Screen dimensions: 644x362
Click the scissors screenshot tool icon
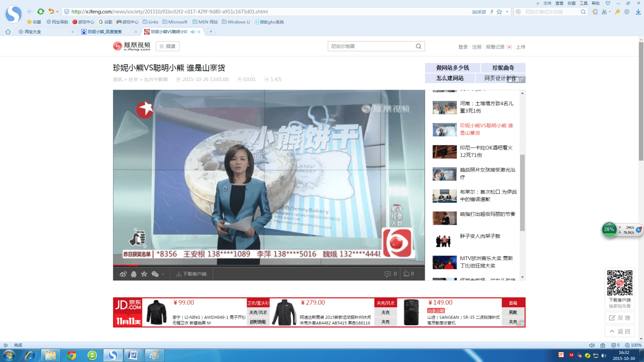[604, 12]
